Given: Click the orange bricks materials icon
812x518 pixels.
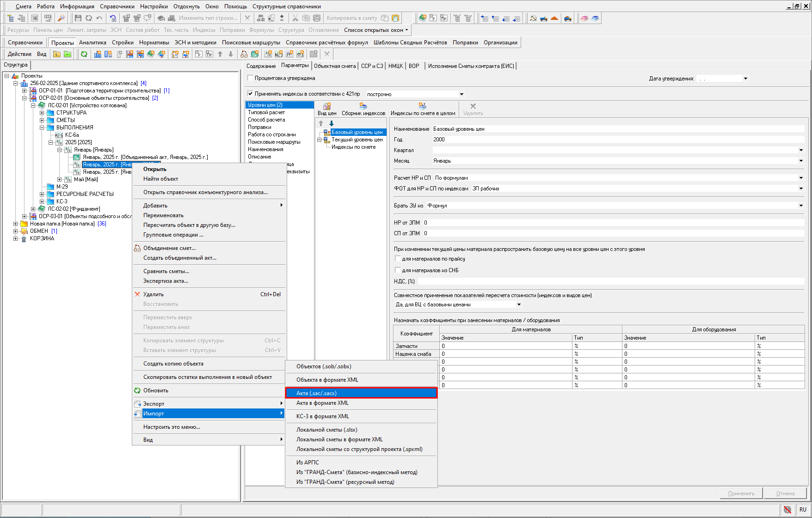Looking at the screenshot, I should pos(554,18).
